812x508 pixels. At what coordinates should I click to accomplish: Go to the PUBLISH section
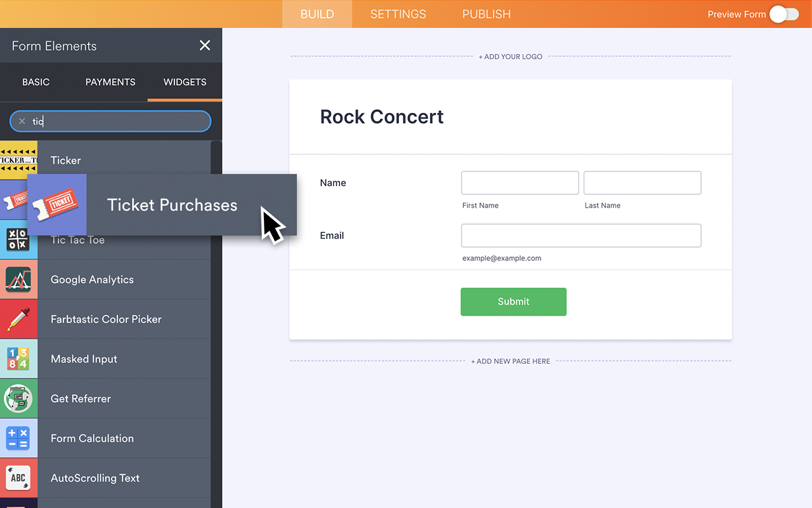click(x=486, y=14)
